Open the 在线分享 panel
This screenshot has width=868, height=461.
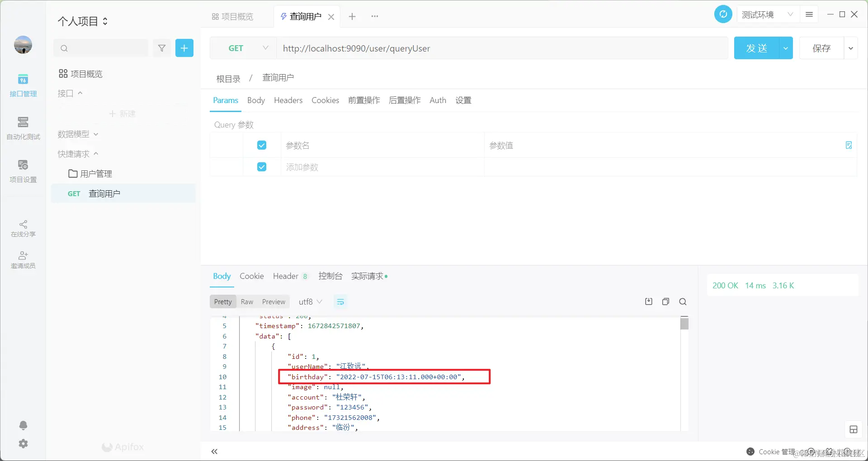coord(23,228)
